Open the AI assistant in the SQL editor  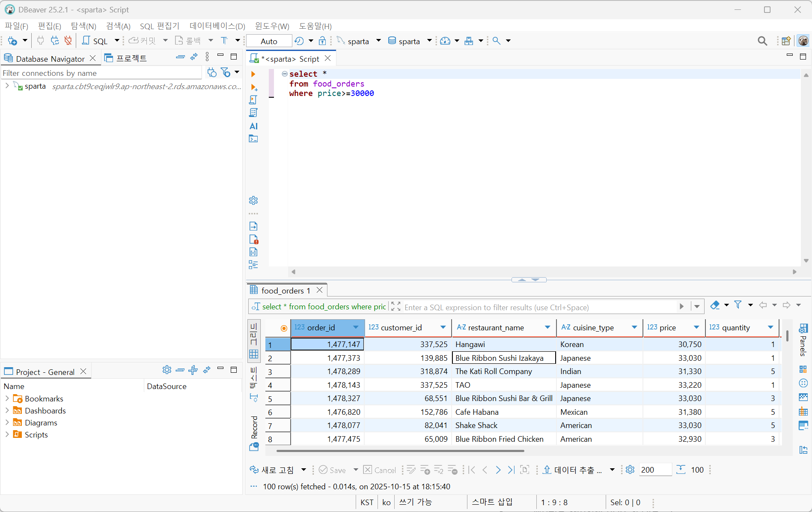point(253,126)
